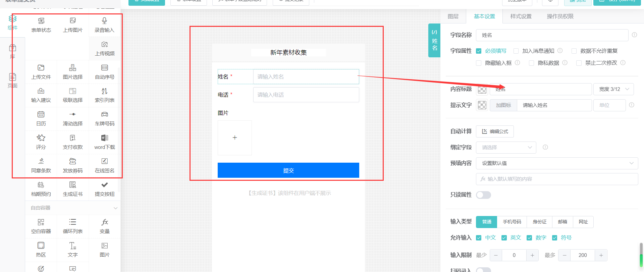Image resolution: width=644 pixels, height=272 pixels.
Task: Select the 评分 star rating component
Action: pyautogui.click(x=41, y=142)
